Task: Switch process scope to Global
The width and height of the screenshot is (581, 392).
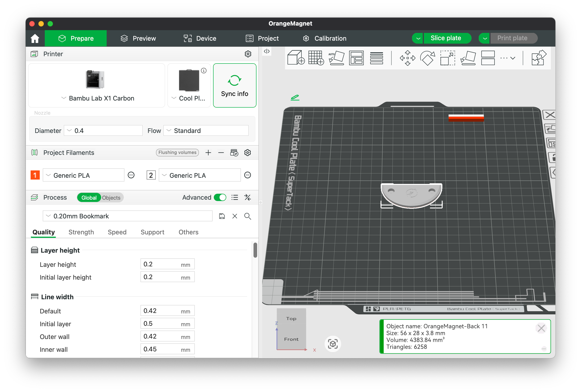Action: pyautogui.click(x=89, y=198)
